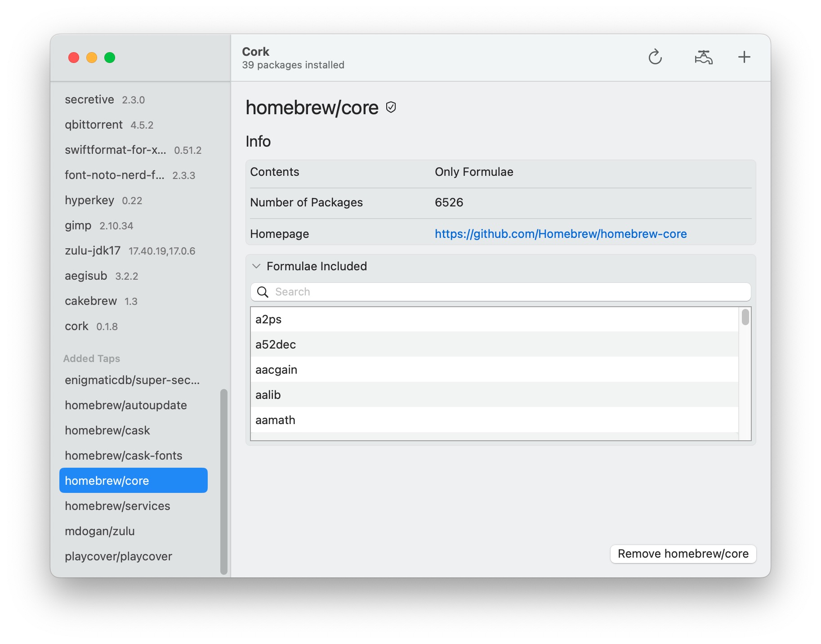Select aegisub package in sidebar

point(134,276)
